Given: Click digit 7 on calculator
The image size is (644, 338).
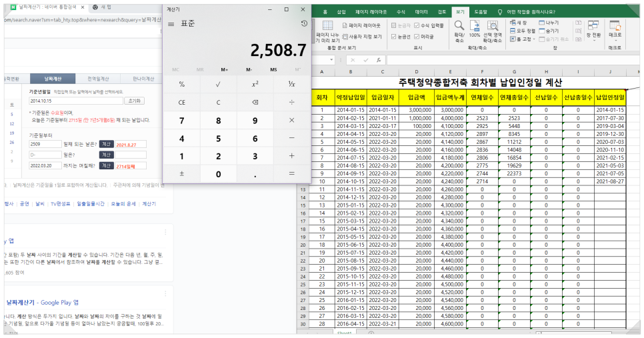Looking at the screenshot, I should pos(182,120).
